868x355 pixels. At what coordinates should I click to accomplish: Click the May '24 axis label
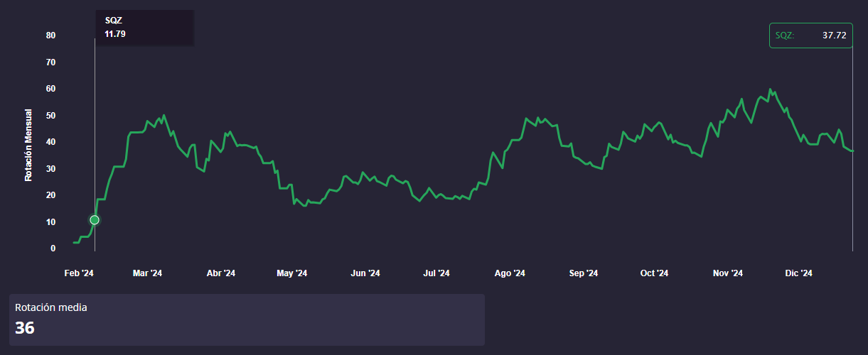pyautogui.click(x=292, y=273)
